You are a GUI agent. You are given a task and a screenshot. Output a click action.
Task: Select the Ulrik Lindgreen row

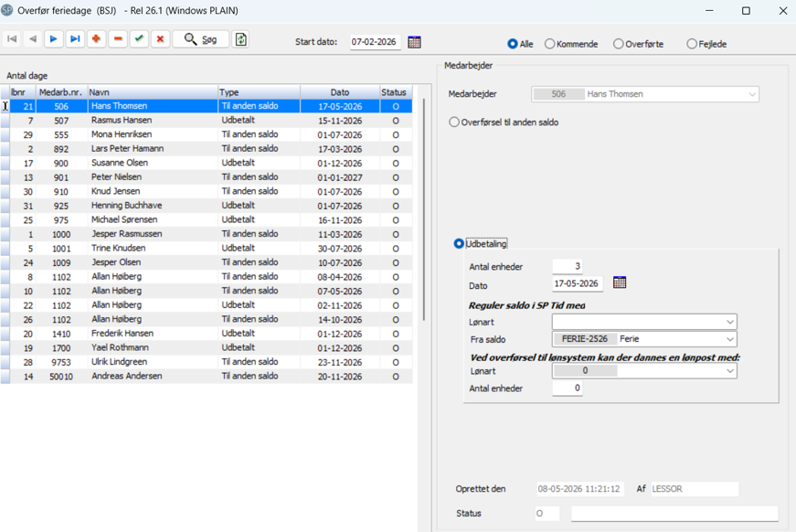pyautogui.click(x=207, y=362)
